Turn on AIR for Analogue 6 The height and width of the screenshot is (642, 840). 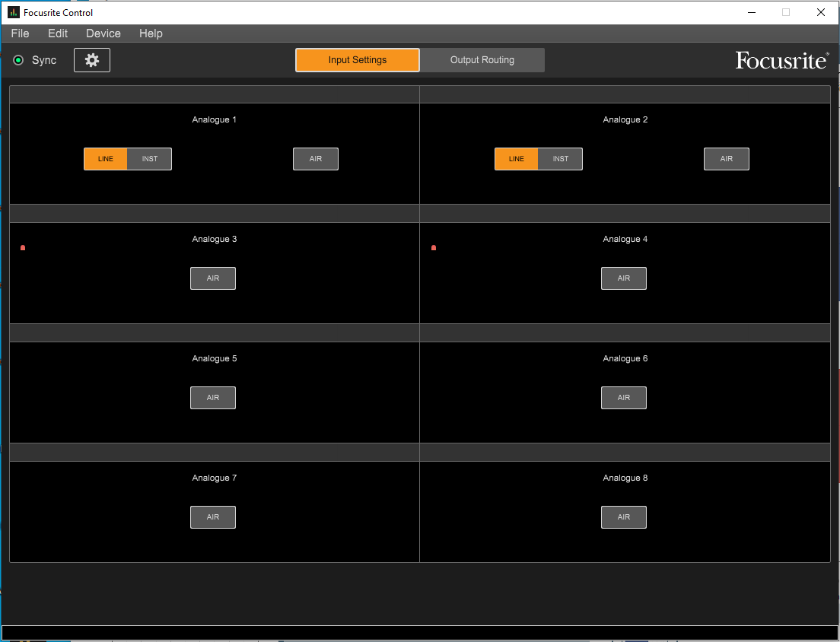tap(624, 398)
